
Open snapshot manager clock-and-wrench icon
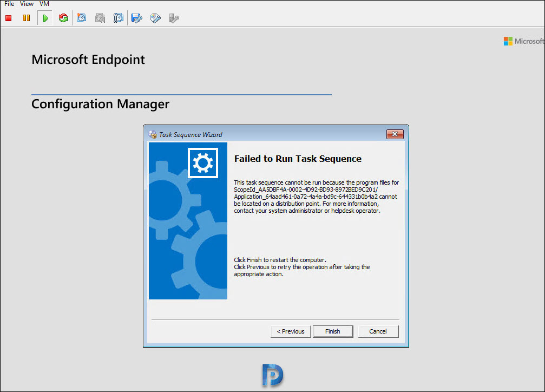click(118, 18)
